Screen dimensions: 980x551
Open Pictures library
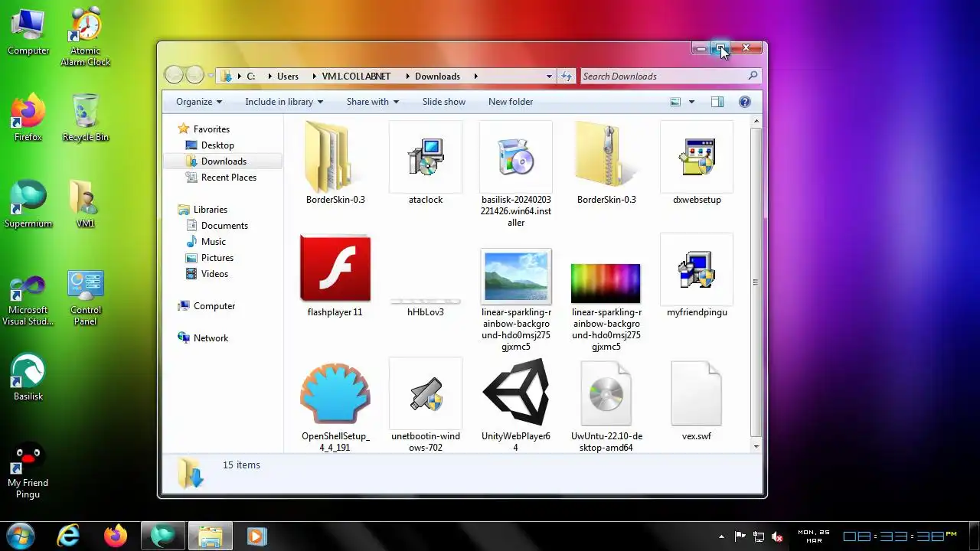pyautogui.click(x=217, y=258)
